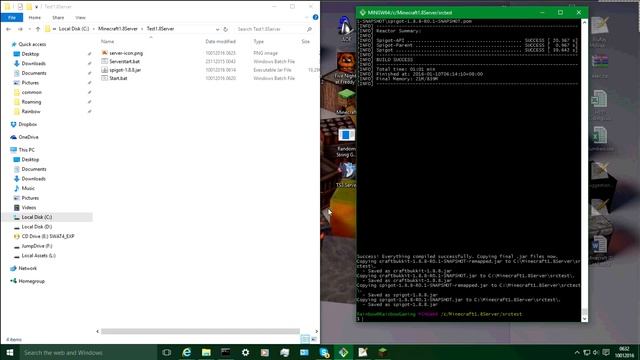
Task: Open Minecraft block icon on taskbar
Action: tap(383, 352)
